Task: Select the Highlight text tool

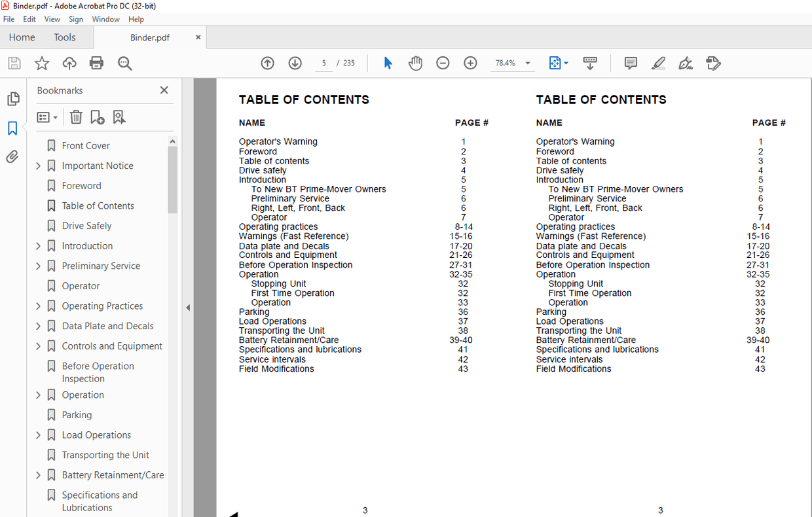Action: coord(658,63)
